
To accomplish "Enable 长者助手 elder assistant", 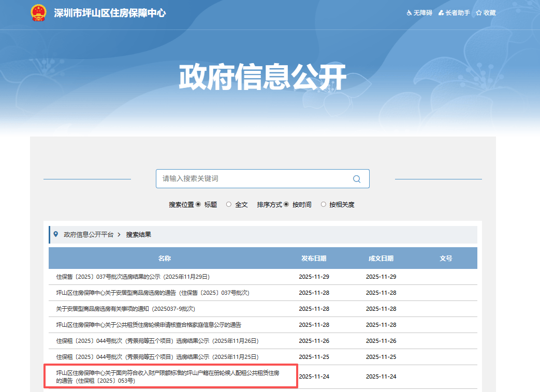I will point(454,13).
